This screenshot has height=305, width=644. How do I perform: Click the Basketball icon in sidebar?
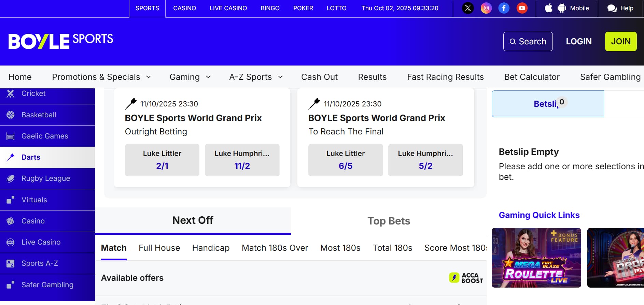click(x=11, y=115)
